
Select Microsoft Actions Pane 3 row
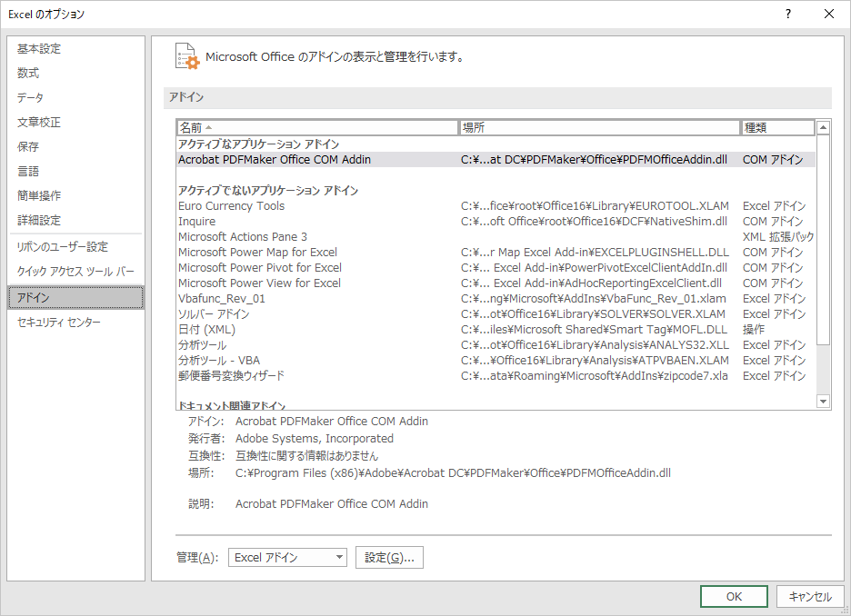pos(496,237)
